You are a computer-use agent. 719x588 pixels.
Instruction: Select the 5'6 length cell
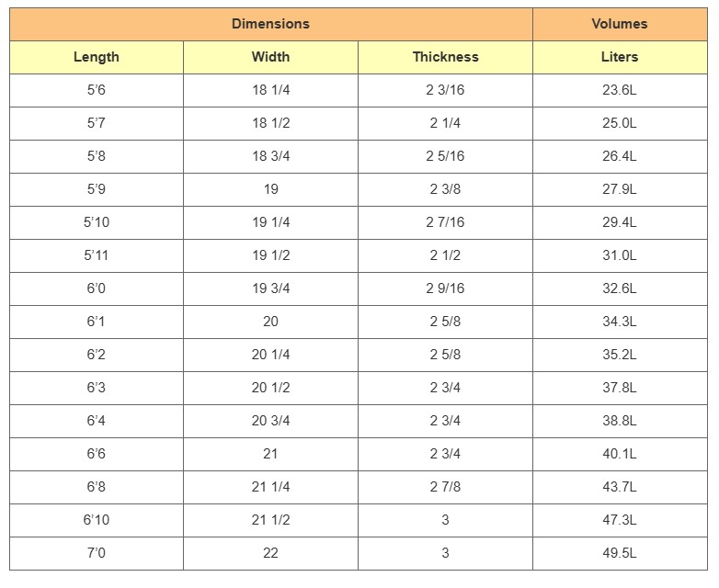pos(97,90)
